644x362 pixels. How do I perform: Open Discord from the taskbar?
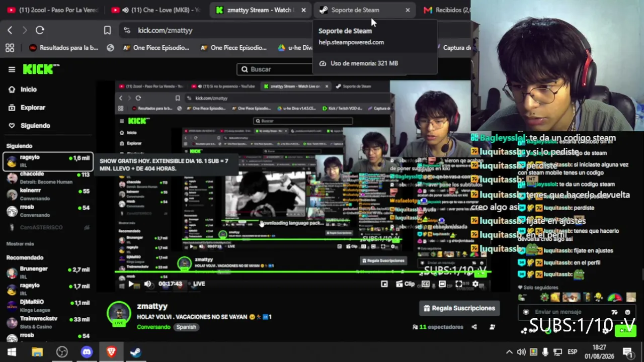tap(87, 352)
